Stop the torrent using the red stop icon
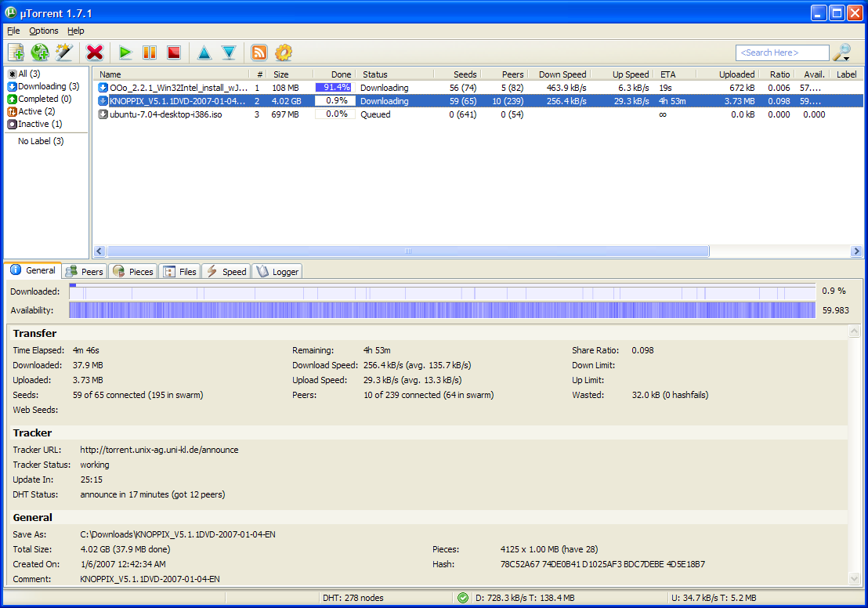This screenshot has width=868, height=608. [x=173, y=52]
